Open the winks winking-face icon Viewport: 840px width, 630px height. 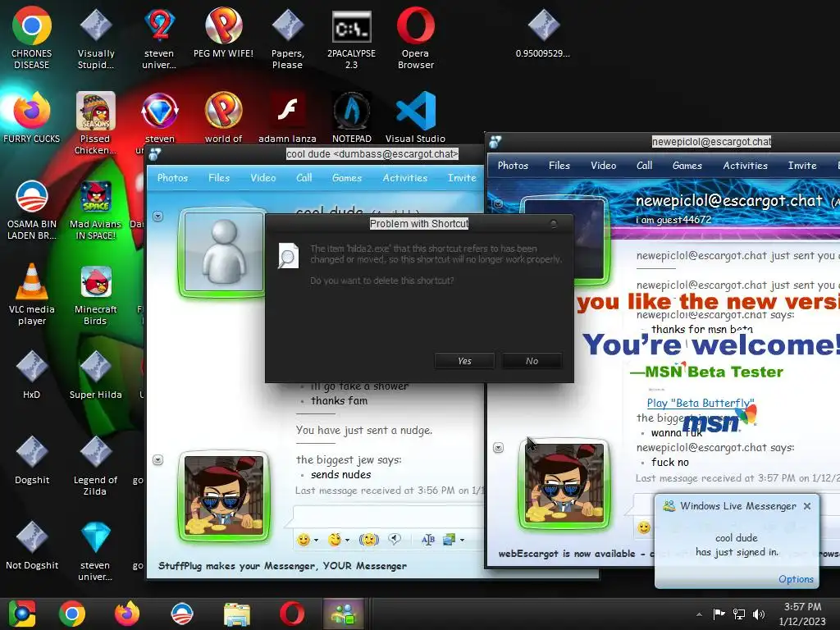pos(335,540)
